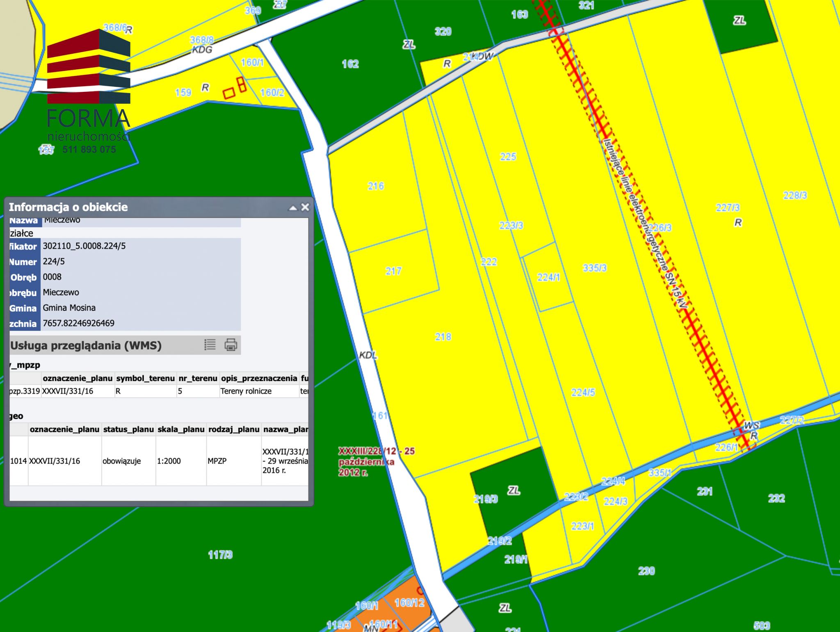Click the status_planu column header
Viewport: 840px width, 632px height.
[x=128, y=429]
